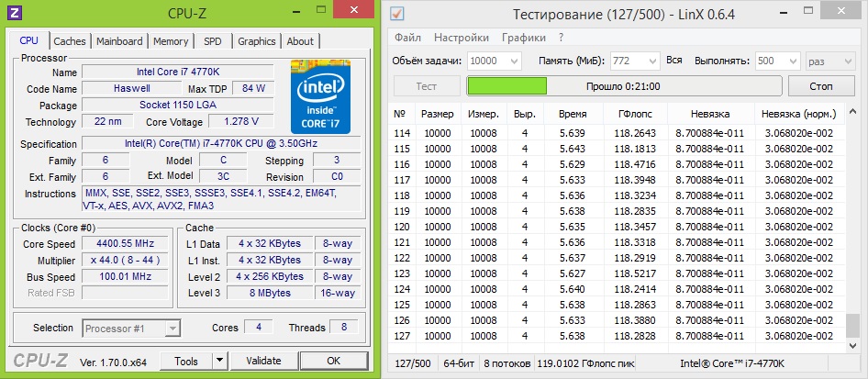Click GFlops value 118.4716 in row 116
Viewport: 868px width, 379px height.
[x=635, y=164]
